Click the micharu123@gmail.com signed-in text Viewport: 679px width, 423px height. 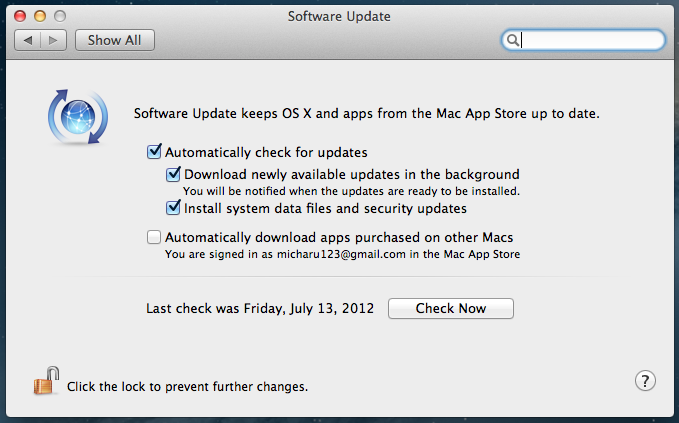(341, 254)
